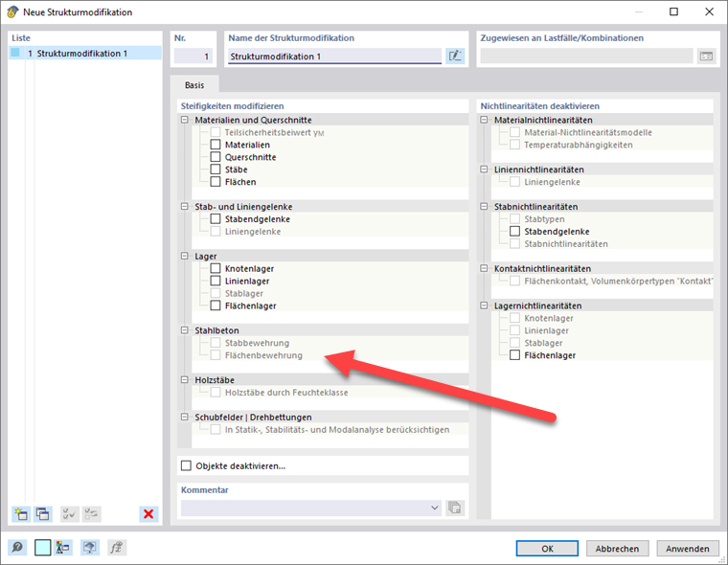Confirm the dialog with OK
The height and width of the screenshot is (565, 728).
tap(547, 549)
